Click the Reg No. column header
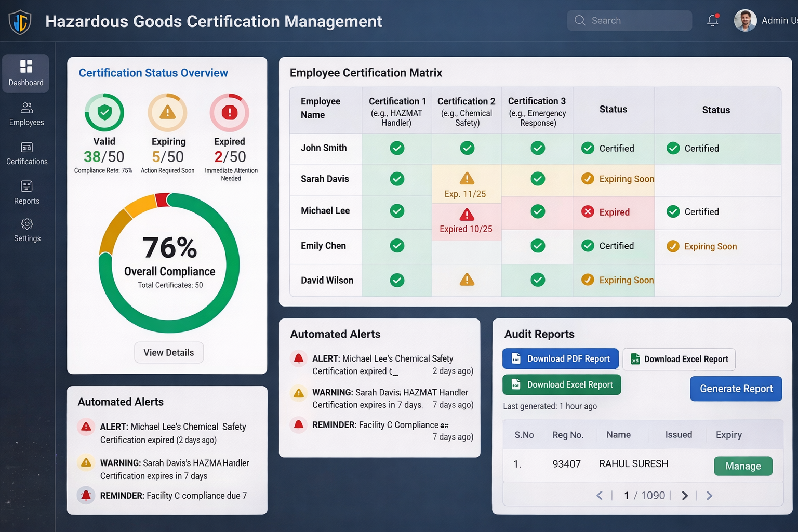Viewport: 798px width, 532px height. 568,435
